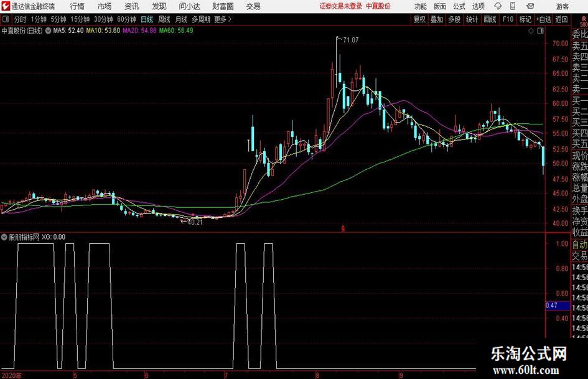This screenshot has height=379, width=588.
Task: Add stock via +自选 button
Action: pos(543,19)
